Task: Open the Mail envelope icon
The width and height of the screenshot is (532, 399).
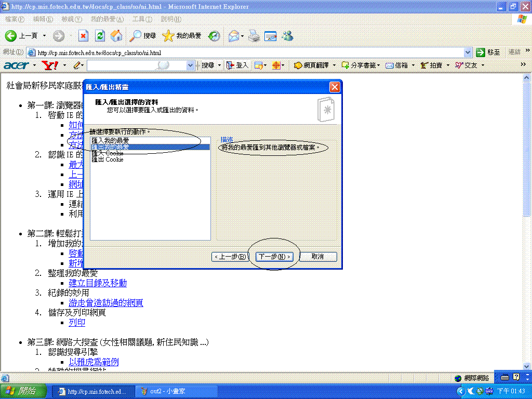Action: pyautogui.click(x=234, y=36)
